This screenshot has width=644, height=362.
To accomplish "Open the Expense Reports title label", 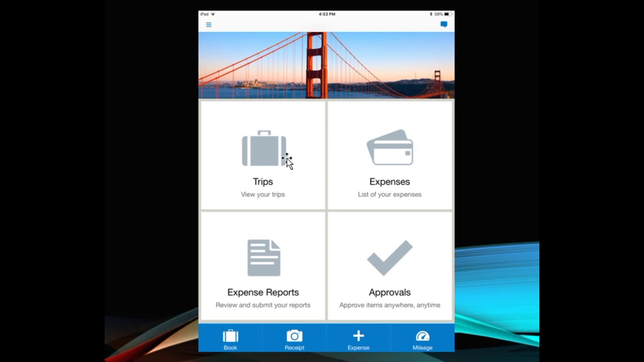I will click(x=263, y=292).
